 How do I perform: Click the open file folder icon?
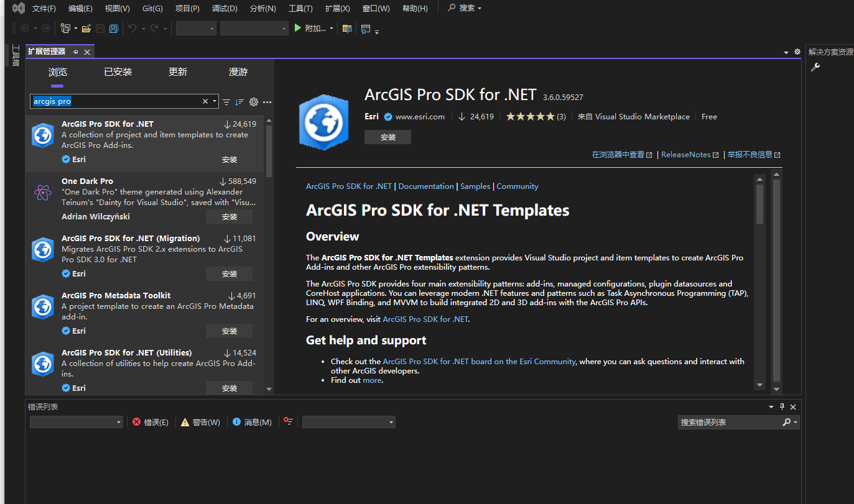tap(86, 28)
